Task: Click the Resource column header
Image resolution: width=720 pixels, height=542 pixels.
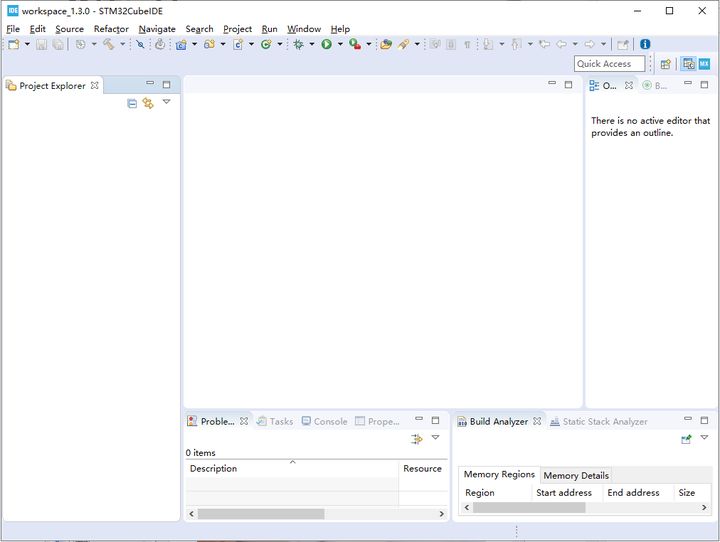Action: coord(422,469)
